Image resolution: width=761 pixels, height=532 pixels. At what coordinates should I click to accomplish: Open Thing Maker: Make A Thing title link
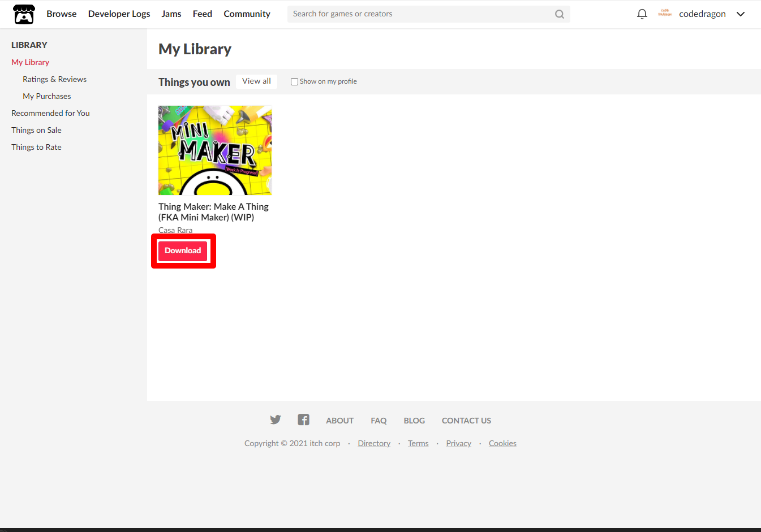[214, 212]
